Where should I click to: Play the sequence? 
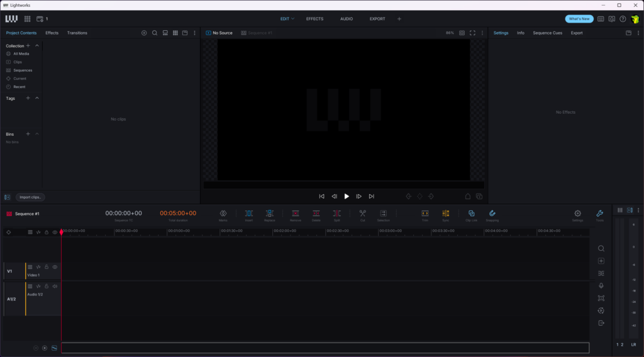(347, 197)
